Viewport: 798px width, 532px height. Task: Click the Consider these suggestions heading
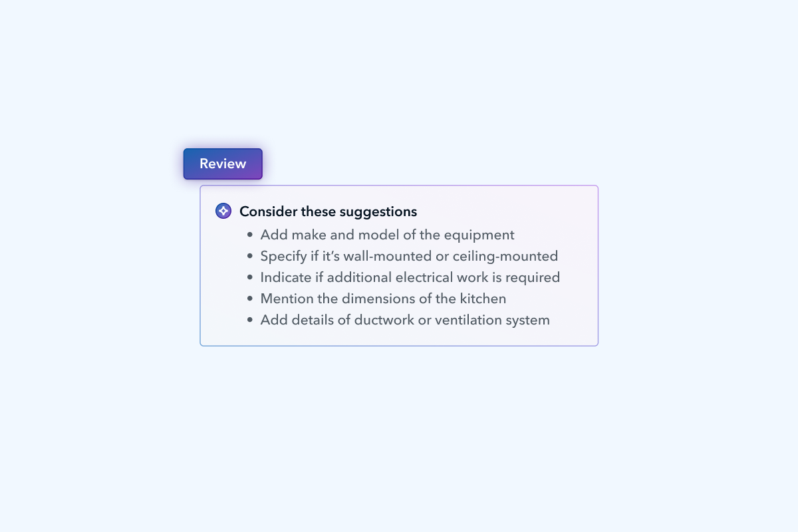pos(328,211)
